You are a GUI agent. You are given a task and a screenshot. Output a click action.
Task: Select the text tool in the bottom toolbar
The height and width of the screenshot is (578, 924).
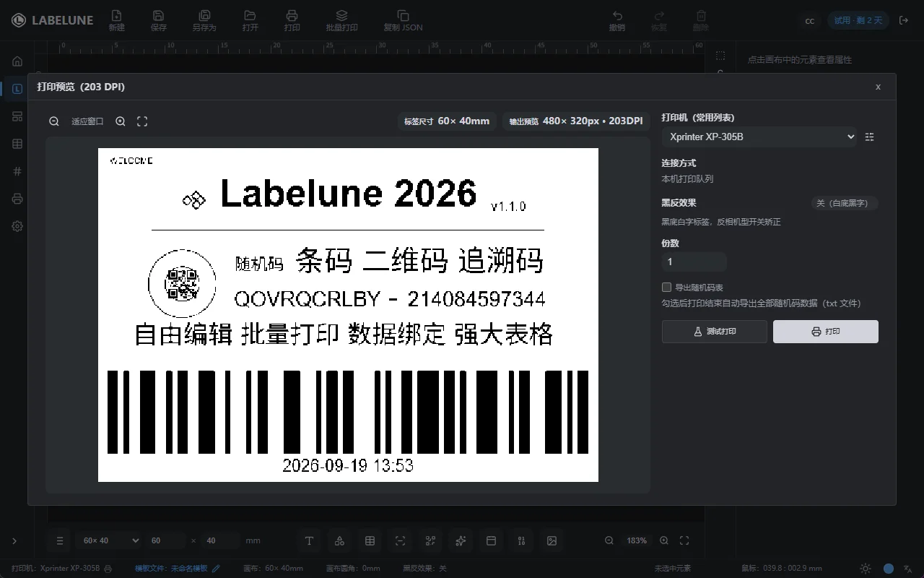pyautogui.click(x=309, y=540)
